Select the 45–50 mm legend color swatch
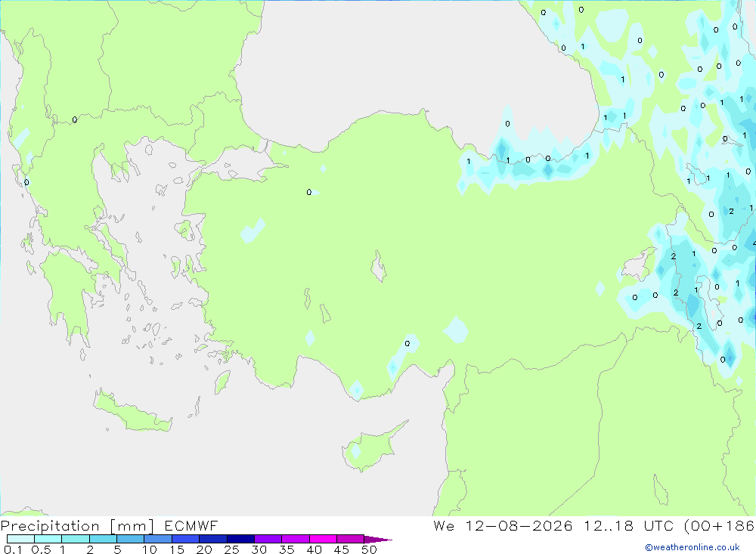756x554 pixels. [x=351, y=539]
